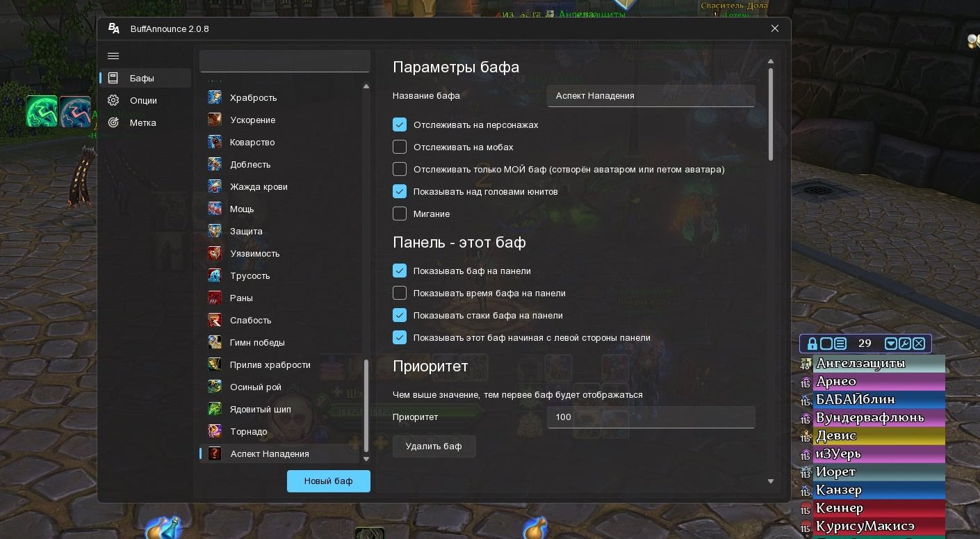This screenshot has width=980, height=539.
Task: Expand the raid panel dropdown arrow
Action: coord(891,344)
